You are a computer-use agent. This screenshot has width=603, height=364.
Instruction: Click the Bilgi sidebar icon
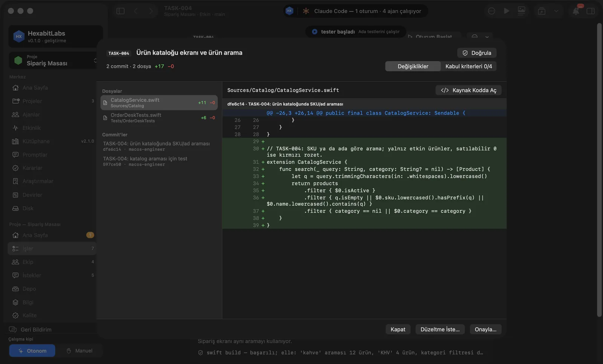coord(15,302)
